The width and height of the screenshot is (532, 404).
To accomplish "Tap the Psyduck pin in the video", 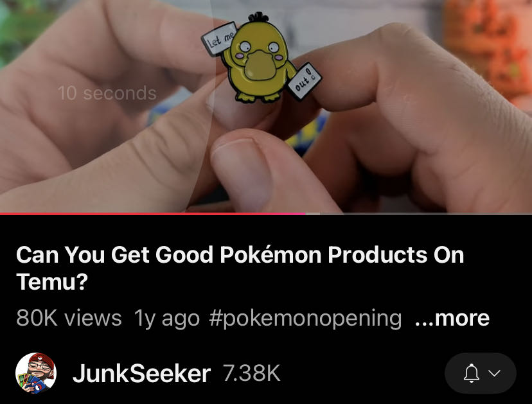I will tap(261, 58).
